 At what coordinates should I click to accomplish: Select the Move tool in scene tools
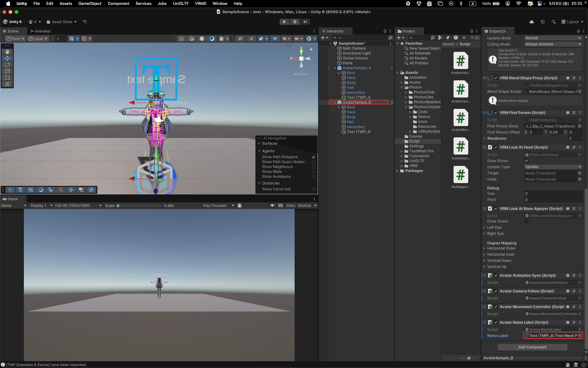click(x=7, y=58)
